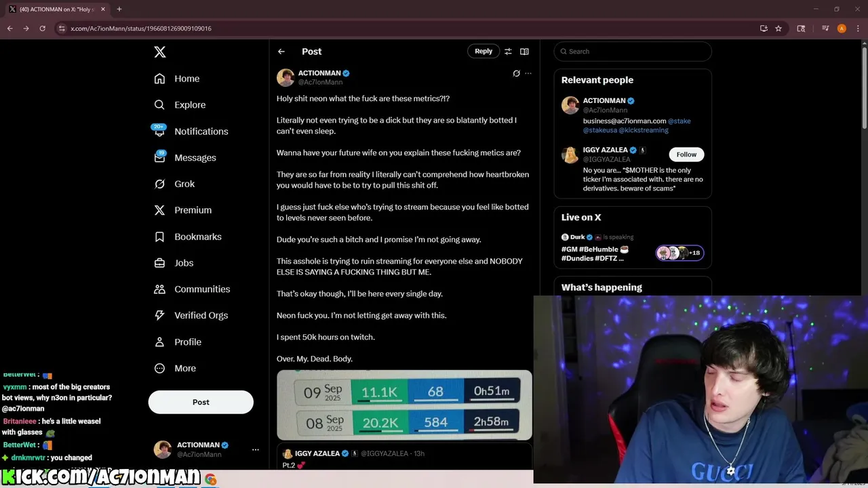Click the Grok explain post icon
The height and width of the screenshot is (488, 868).
pos(516,73)
